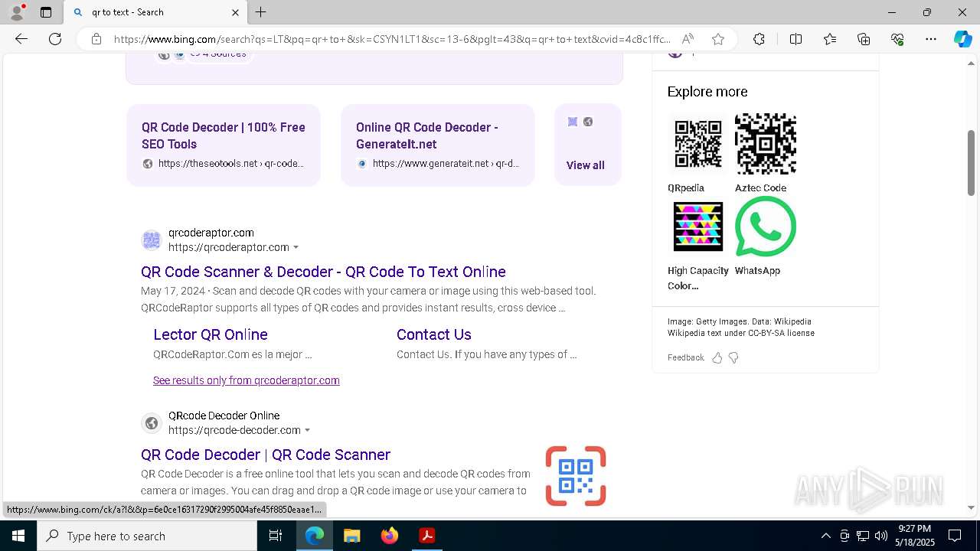Select the 'qr to text - Search' tab
Viewport: 980px width, 551px height.
pyautogui.click(x=155, y=12)
